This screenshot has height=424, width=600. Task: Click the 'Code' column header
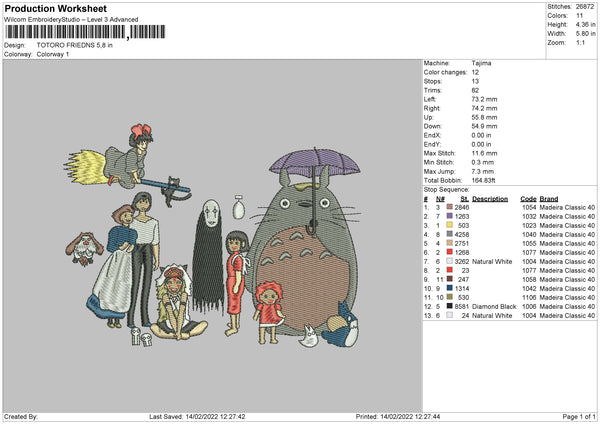[x=528, y=199]
